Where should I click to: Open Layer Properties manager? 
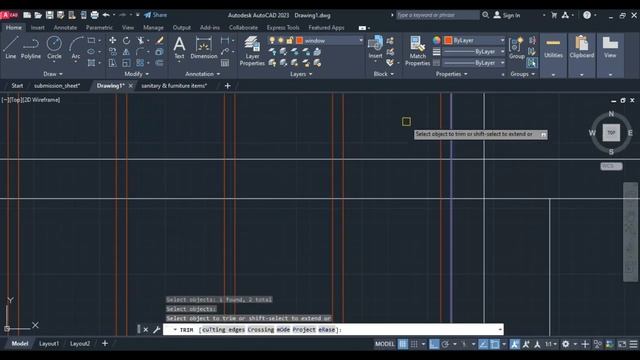(252, 51)
